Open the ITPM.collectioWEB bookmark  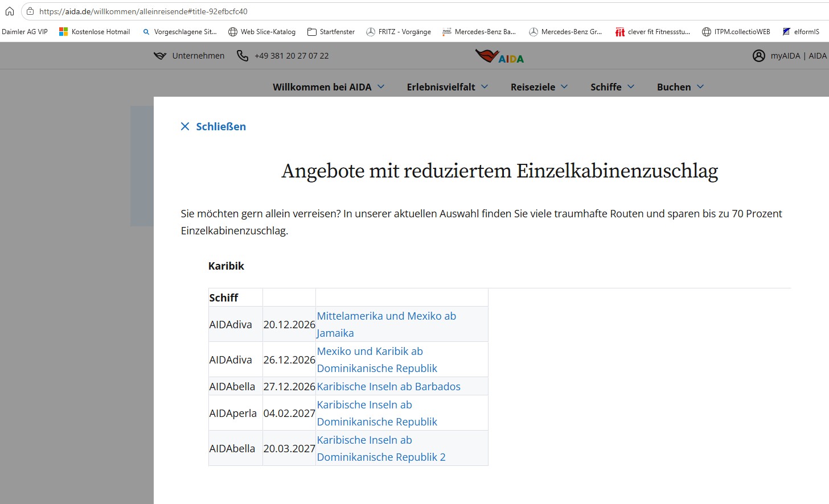pyautogui.click(x=736, y=32)
